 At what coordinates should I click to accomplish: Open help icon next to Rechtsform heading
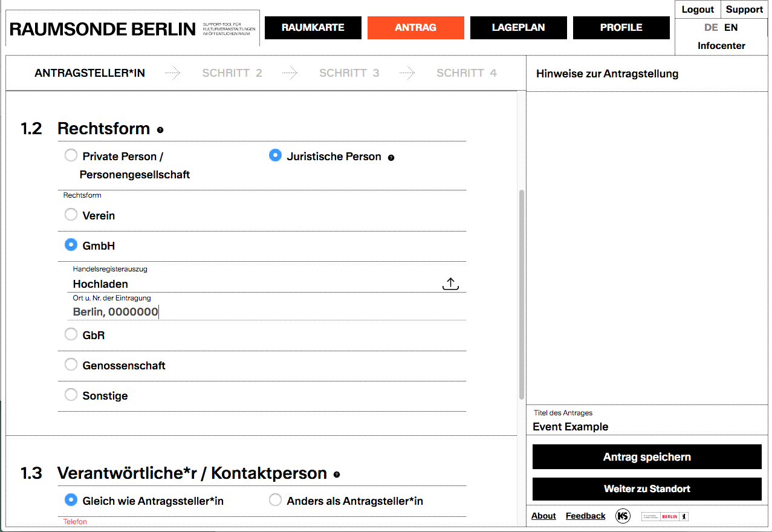160,130
